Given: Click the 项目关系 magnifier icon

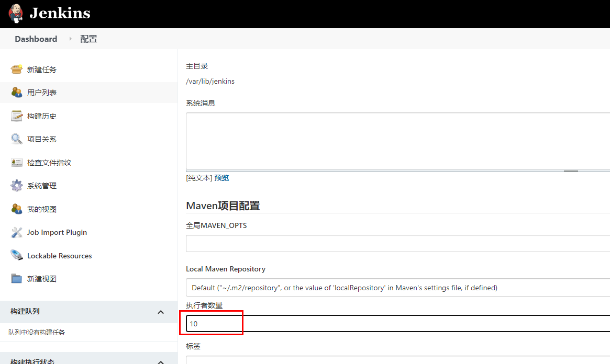Looking at the screenshot, I should pos(16,139).
